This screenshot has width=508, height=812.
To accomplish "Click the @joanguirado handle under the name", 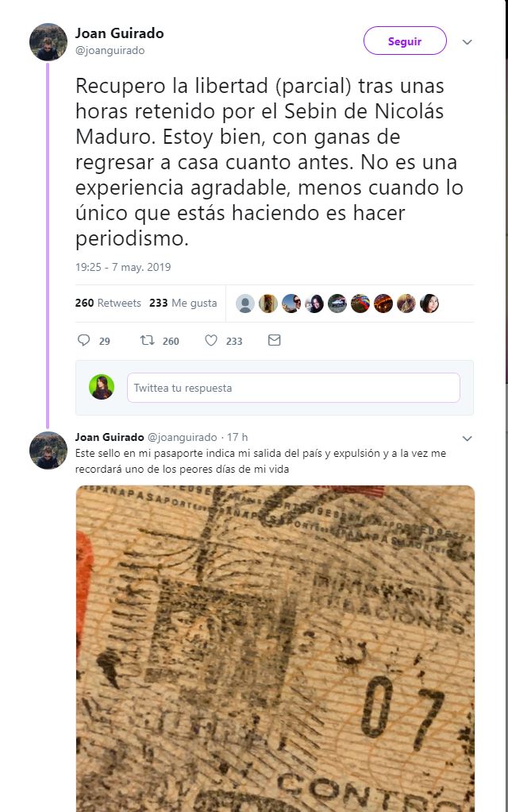I will pyautogui.click(x=110, y=51).
